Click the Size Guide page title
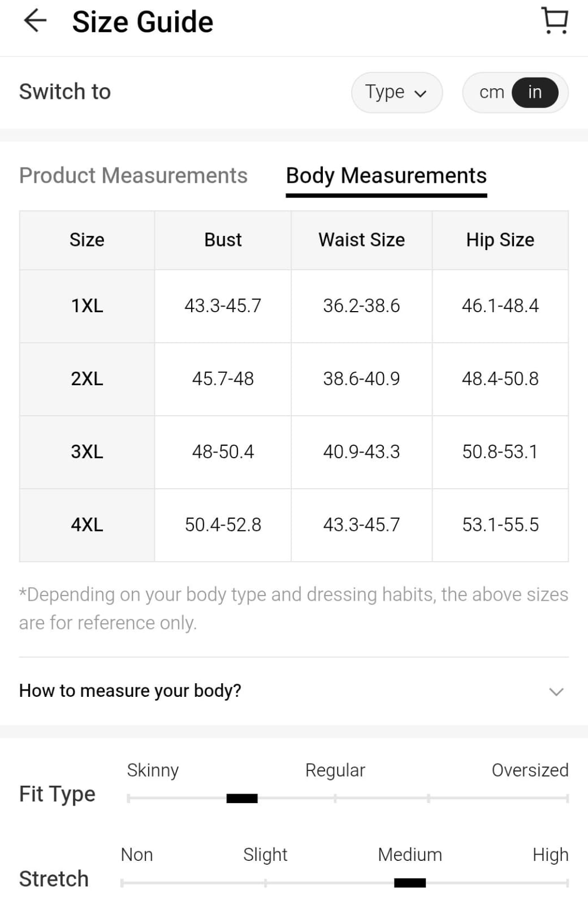 coord(142,22)
